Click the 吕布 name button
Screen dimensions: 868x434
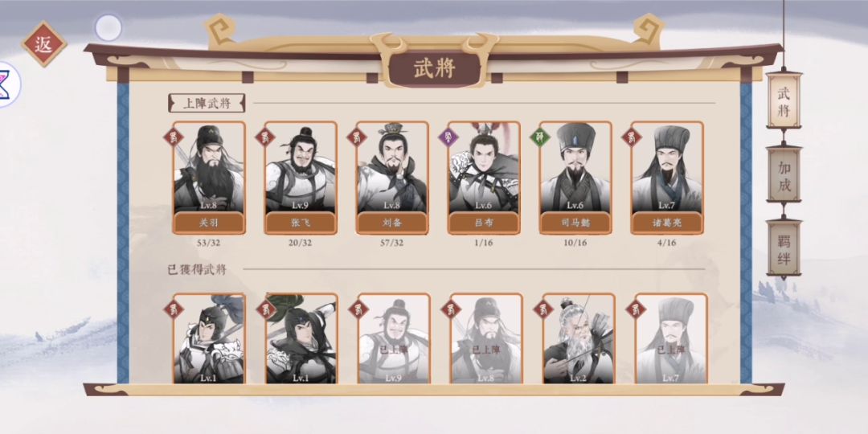click(484, 223)
